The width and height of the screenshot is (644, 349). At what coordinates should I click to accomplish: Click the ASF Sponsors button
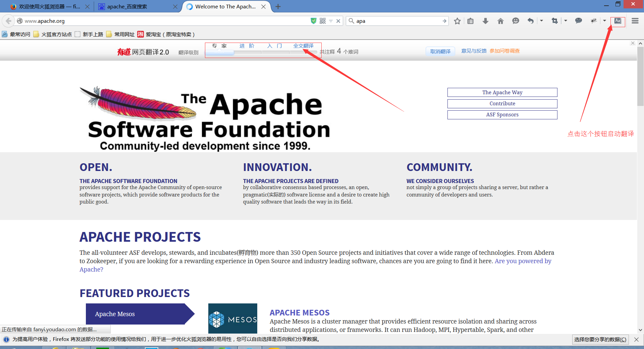tap(502, 114)
